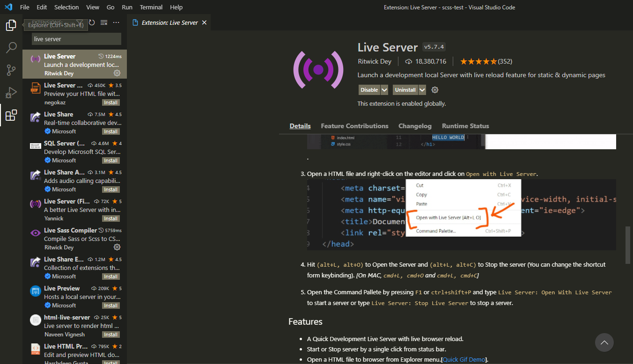Click the Live Preview extension icon

(36, 291)
